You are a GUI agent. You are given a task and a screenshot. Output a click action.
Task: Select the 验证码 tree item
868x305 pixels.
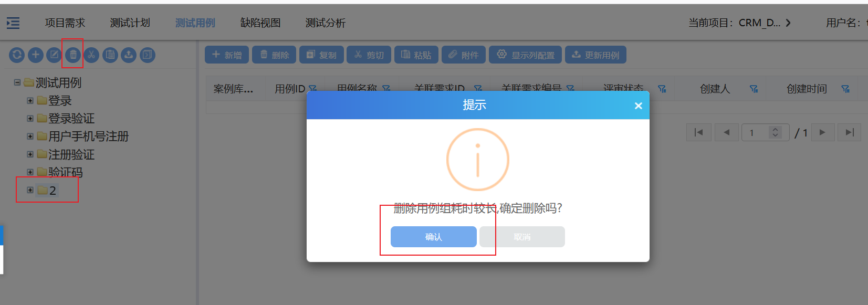click(x=66, y=172)
